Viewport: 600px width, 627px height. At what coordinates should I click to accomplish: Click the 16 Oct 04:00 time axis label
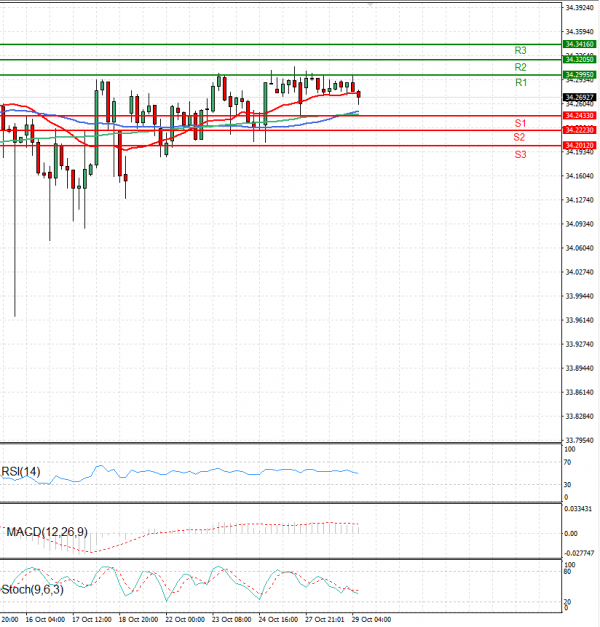tap(45, 619)
